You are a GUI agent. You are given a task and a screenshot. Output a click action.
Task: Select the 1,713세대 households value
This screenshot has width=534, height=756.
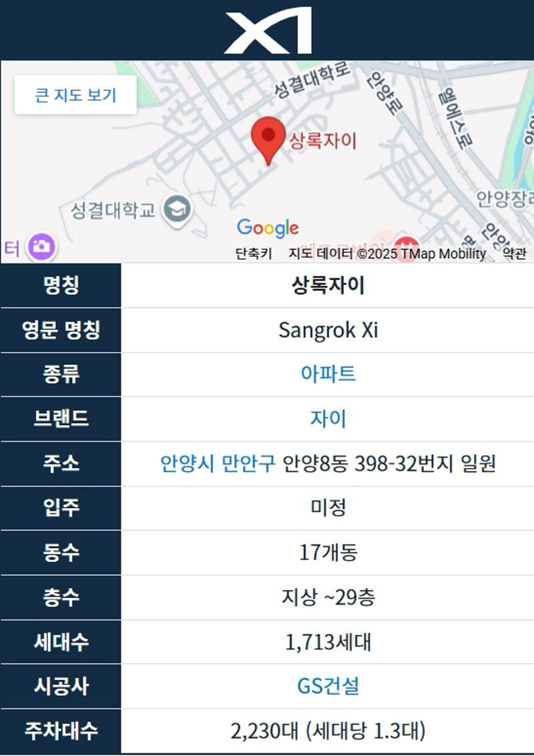(328, 642)
